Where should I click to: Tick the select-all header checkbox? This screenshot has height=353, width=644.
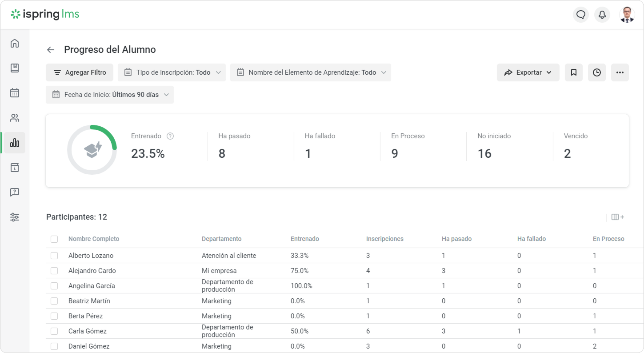54,239
